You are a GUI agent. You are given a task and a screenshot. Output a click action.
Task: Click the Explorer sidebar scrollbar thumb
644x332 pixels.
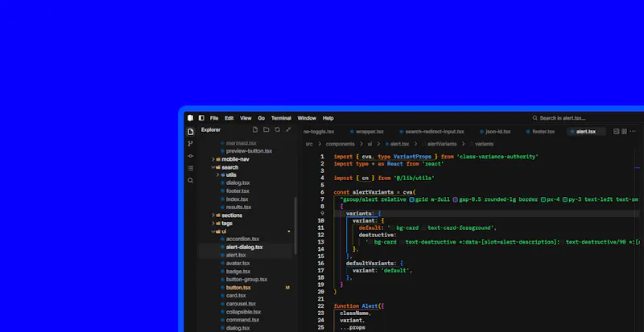[295, 226]
